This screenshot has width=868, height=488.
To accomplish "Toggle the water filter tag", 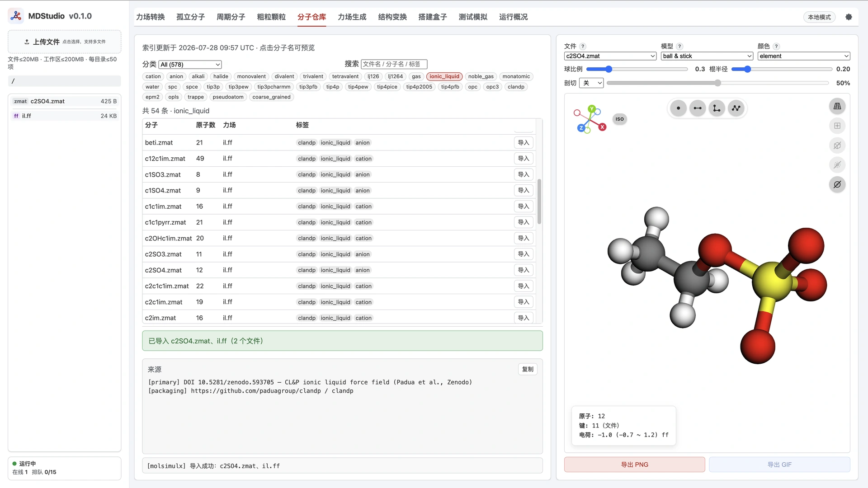I will (152, 87).
